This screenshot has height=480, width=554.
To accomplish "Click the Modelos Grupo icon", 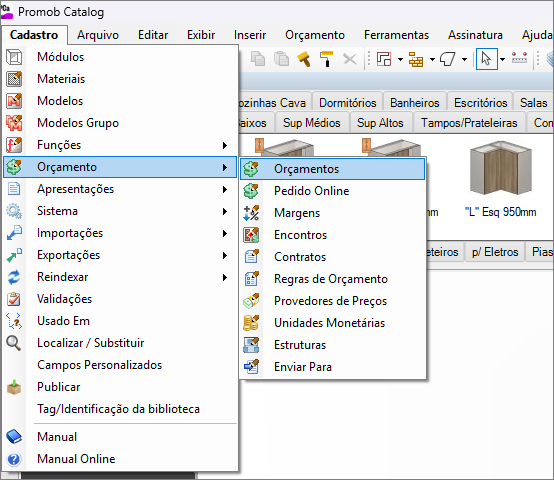I will [x=14, y=123].
